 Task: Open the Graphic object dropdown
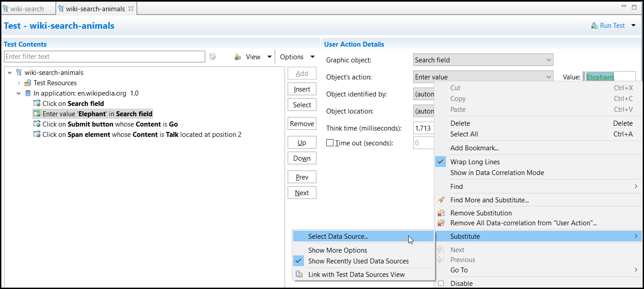click(549, 59)
